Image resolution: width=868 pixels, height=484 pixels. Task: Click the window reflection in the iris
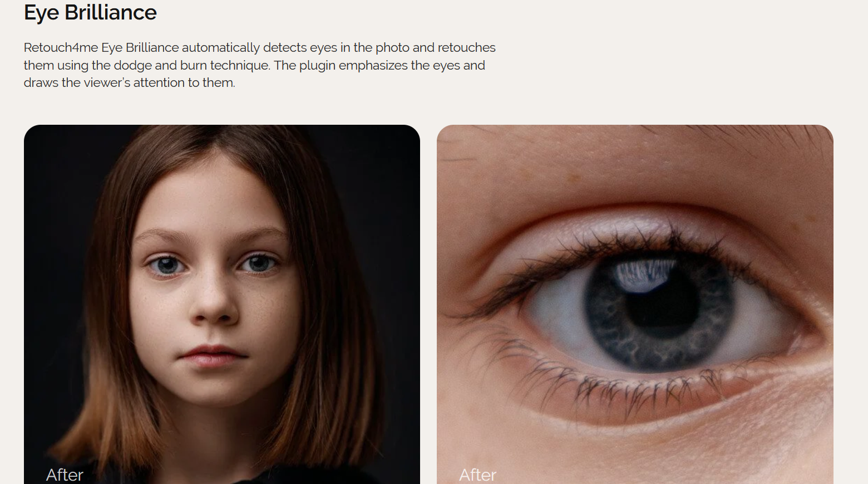pyautogui.click(x=644, y=275)
